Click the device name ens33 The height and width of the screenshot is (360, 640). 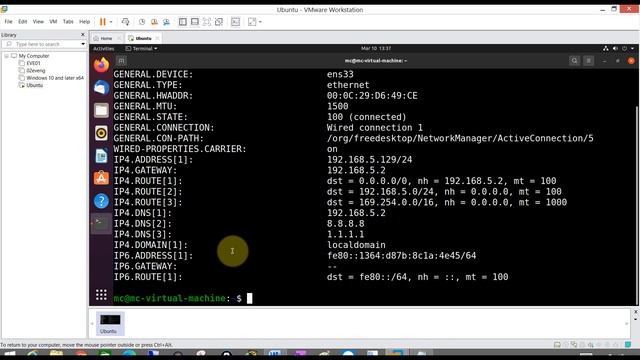coord(340,74)
